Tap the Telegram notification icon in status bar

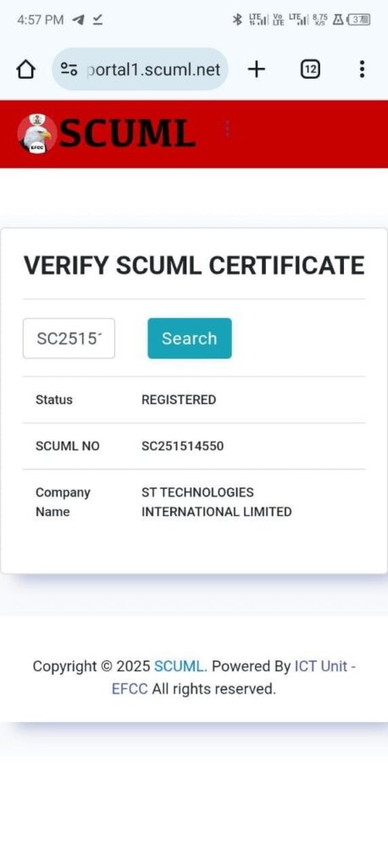point(79,20)
